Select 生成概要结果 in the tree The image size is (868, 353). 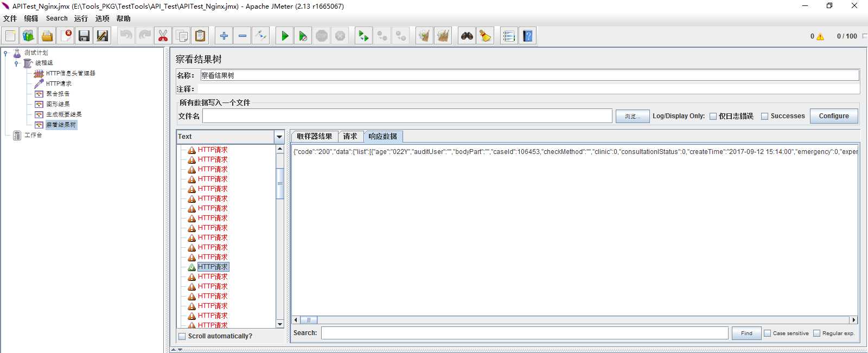[63, 114]
